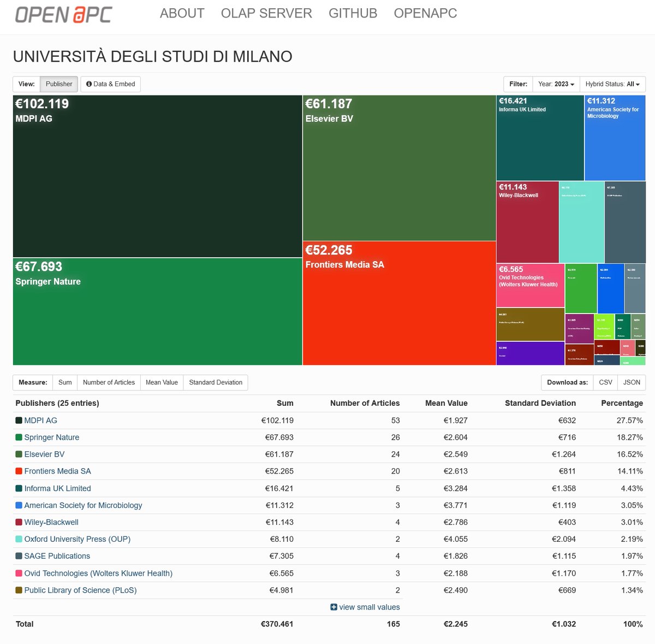Click the turquoise swatch beside Oxford University Press
The width and height of the screenshot is (655, 644).
click(x=19, y=539)
